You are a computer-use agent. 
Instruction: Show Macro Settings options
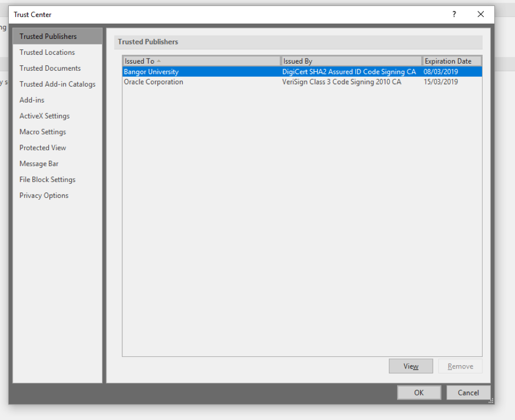(x=58, y=132)
